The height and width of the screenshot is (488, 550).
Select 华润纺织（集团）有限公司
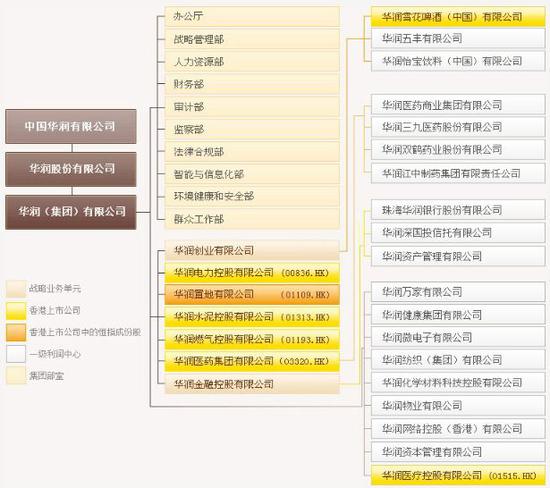click(458, 360)
